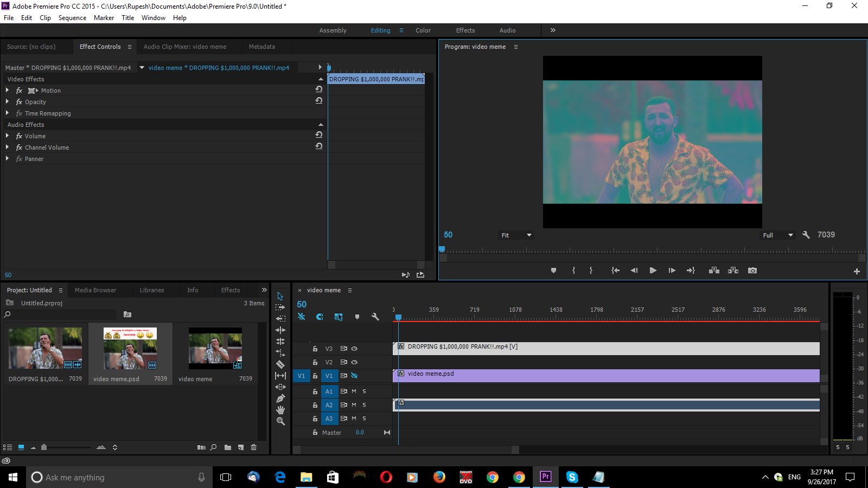Open Timeline Display Settings wrench
The height and width of the screenshot is (488, 868).
(x=375, y=317)
